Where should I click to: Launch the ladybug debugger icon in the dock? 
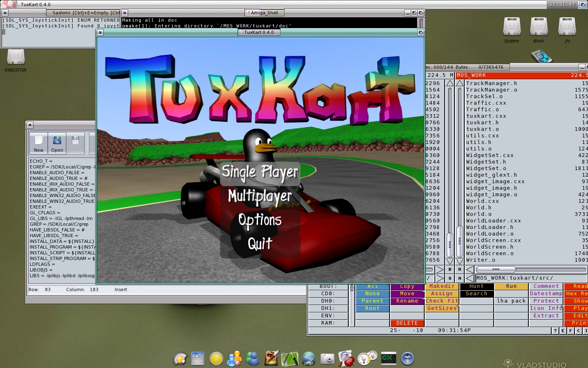346,359
